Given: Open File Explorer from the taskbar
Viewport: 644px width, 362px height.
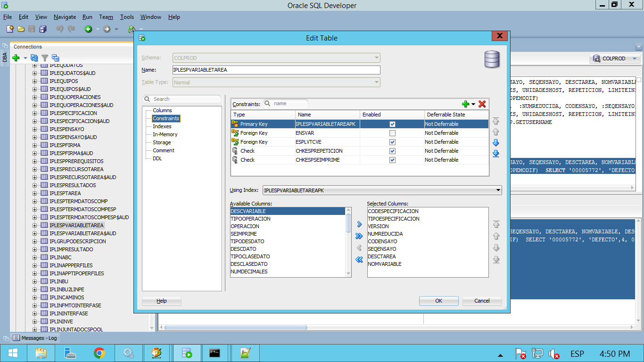Looking at the screenshot, I should click(x=41, y=353).
